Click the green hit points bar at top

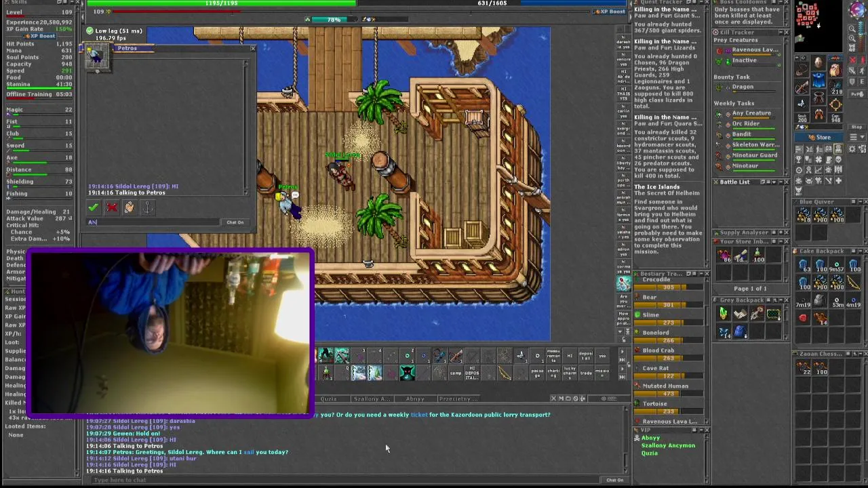[x=222, y=3]
